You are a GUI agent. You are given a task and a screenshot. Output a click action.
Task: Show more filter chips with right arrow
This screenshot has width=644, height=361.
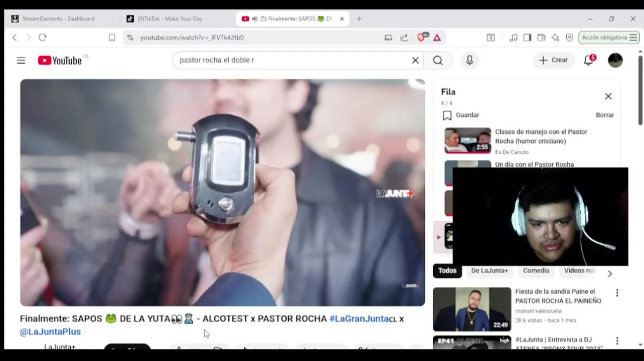(610, 274)
